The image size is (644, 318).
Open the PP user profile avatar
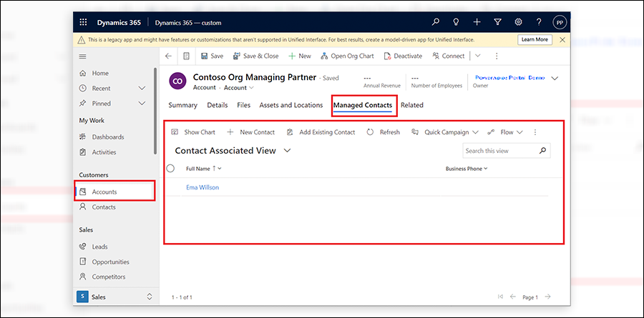560,23
